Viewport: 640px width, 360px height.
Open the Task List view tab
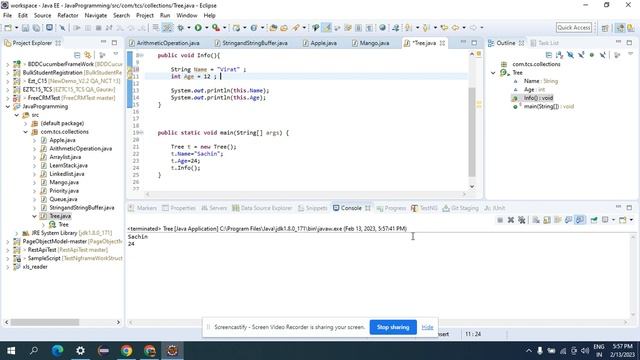click(544, 43)
